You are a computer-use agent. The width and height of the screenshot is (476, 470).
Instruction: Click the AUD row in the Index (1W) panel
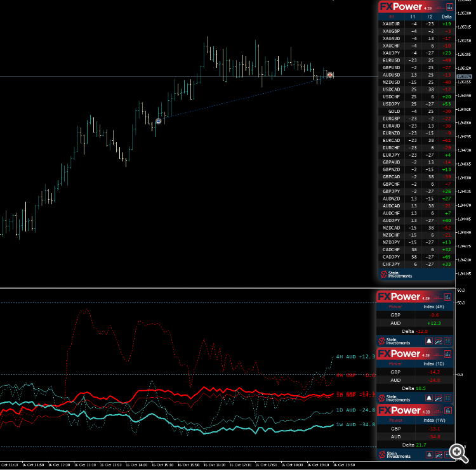(x=415, y=437)
